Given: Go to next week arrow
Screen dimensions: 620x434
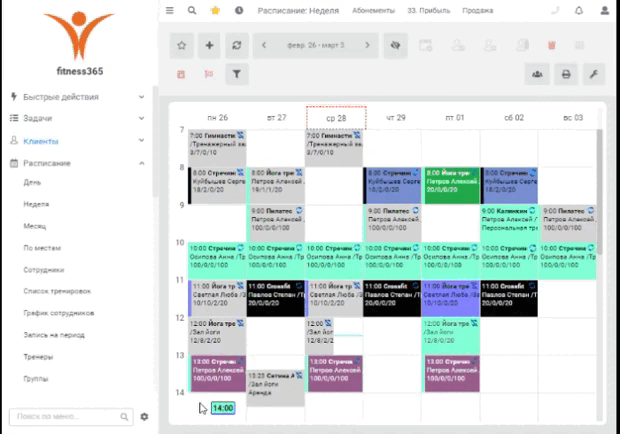Looking at the screenshot, I should click(x=367, y=45).
